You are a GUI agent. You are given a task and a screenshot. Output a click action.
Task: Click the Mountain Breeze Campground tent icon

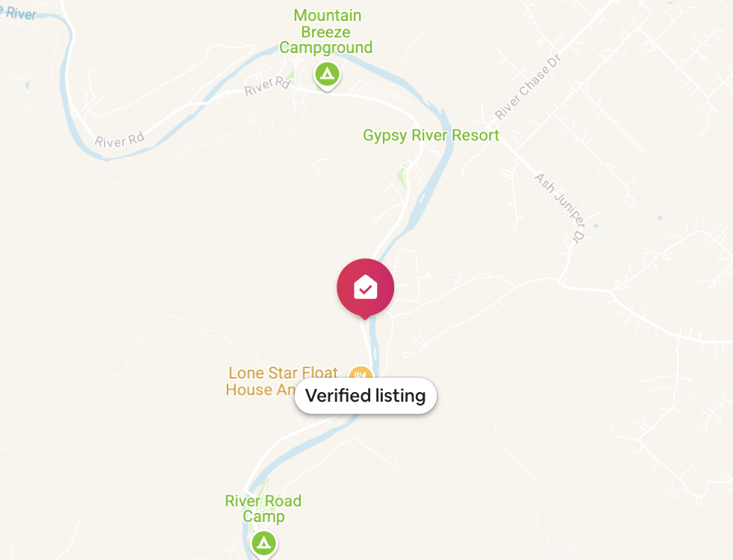[x=327, y=75]
